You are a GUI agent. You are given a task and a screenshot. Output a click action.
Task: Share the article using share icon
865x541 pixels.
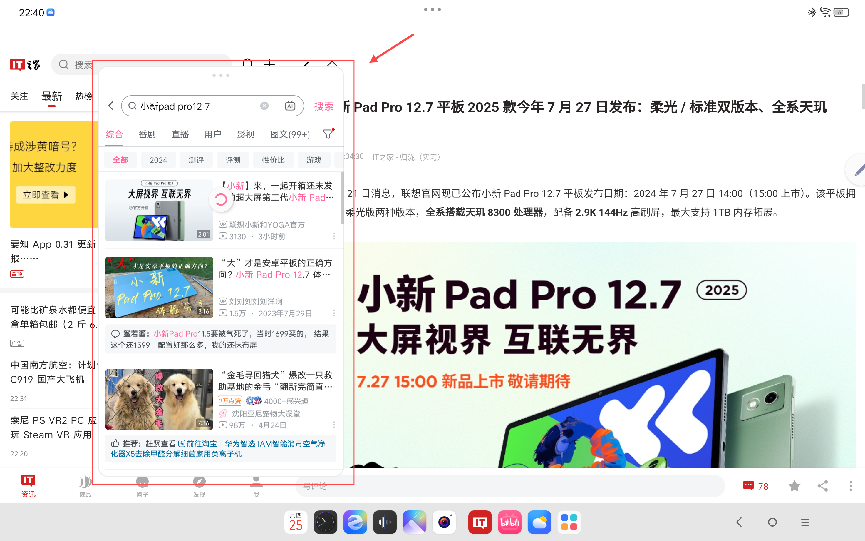[x=823, y=486]
